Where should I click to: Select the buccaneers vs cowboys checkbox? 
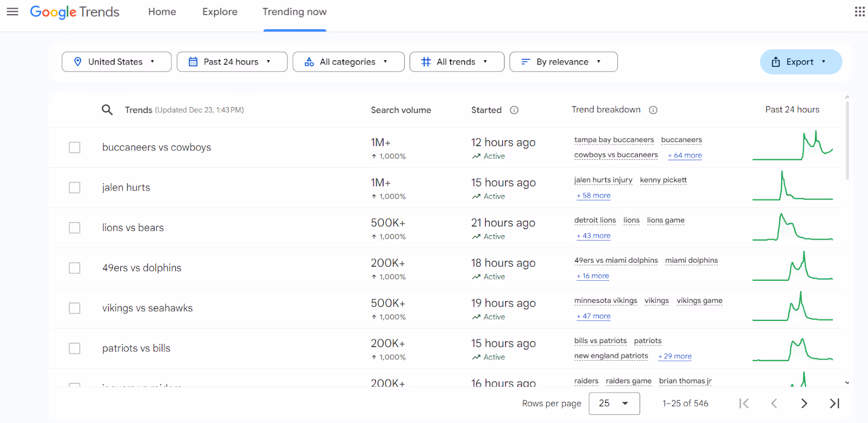[x=75, y=148]
